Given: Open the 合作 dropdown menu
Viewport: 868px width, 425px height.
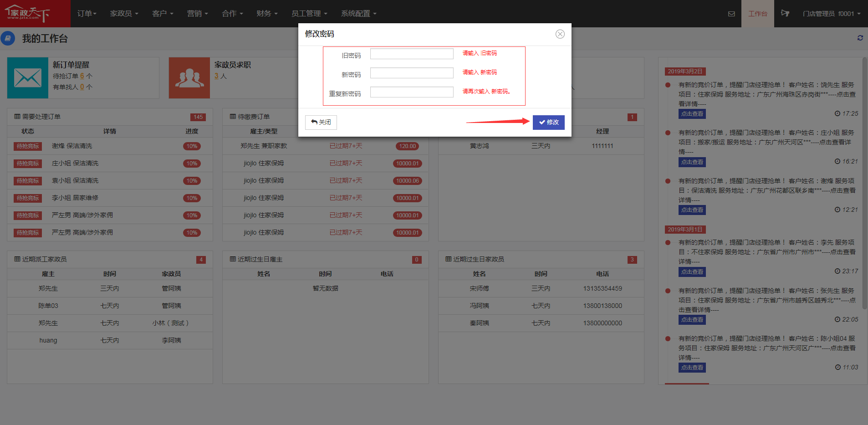Looking at the screenshot, I should pos(232,14).
